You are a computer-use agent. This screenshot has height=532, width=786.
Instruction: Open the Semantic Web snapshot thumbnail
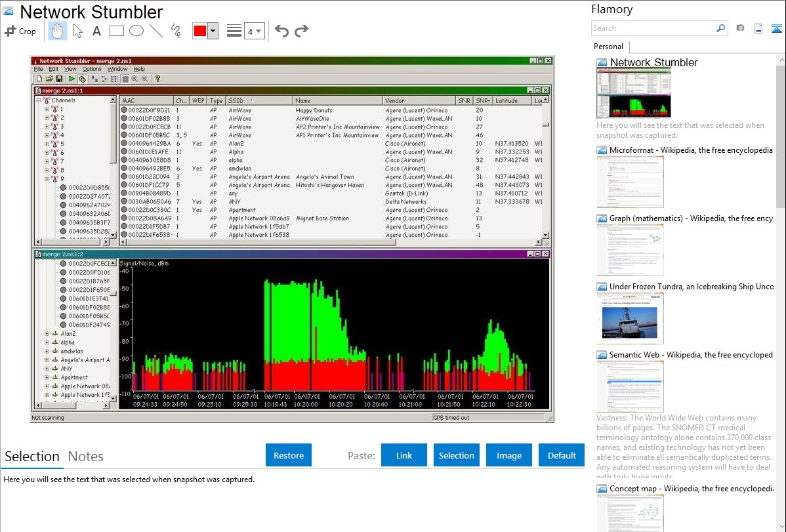click(x=630, y=386)
